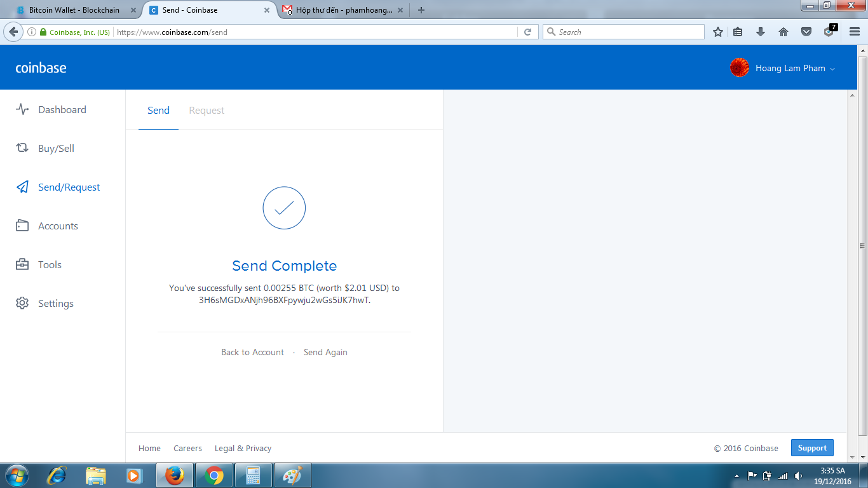Go to Firefox home page icon
Screen dimensions: 868x488
click(x=783, y=32)
